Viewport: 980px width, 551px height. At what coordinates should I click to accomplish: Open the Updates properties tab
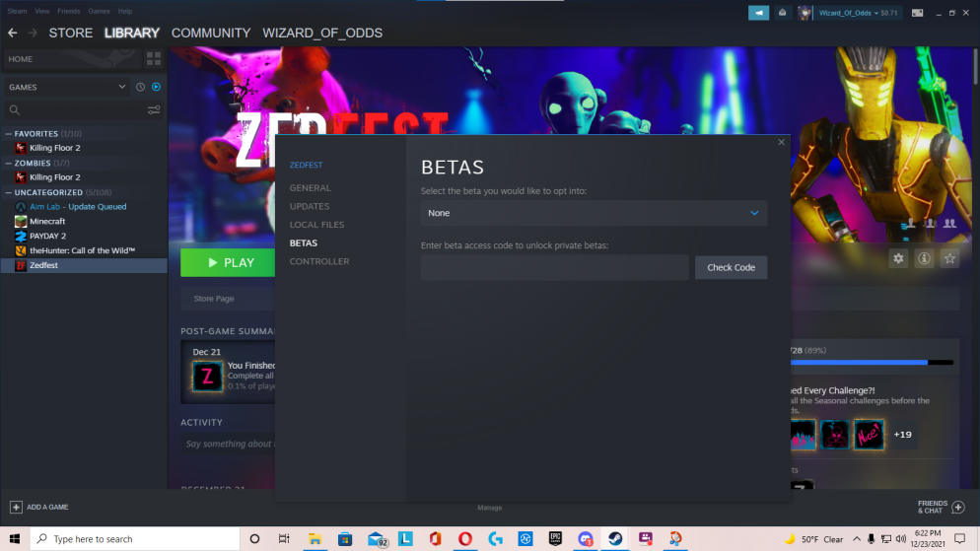(310, 206)
